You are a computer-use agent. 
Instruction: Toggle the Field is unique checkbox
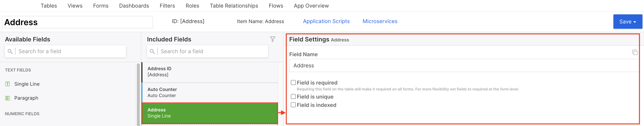pyautogui.click(x=293, y=96)
